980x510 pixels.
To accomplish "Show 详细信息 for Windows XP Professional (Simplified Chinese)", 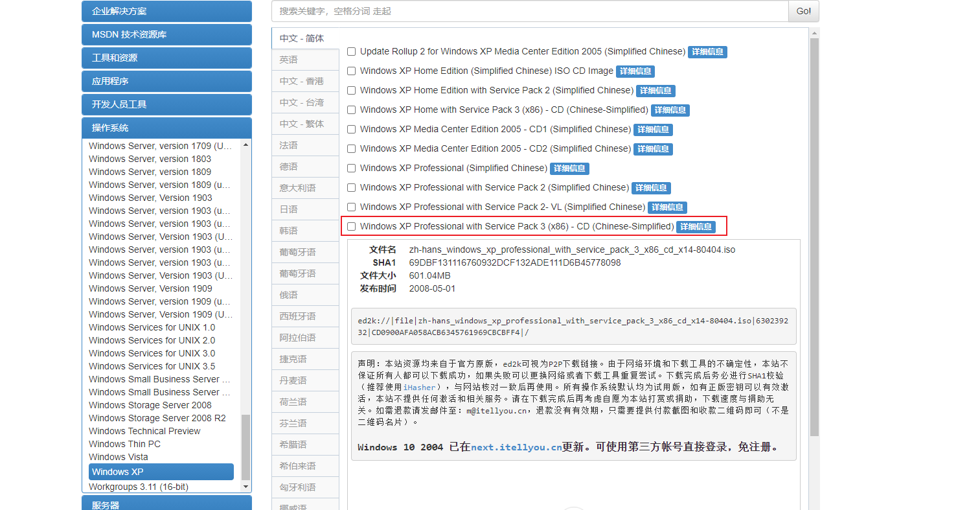I will 570,168.
